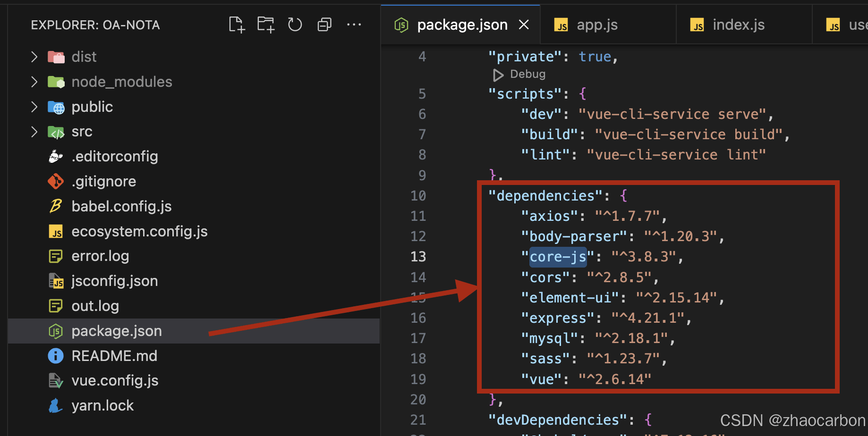Click the EXPLORER: OA-NOTA header title
The image size is (868, 436).
[95, 25]
